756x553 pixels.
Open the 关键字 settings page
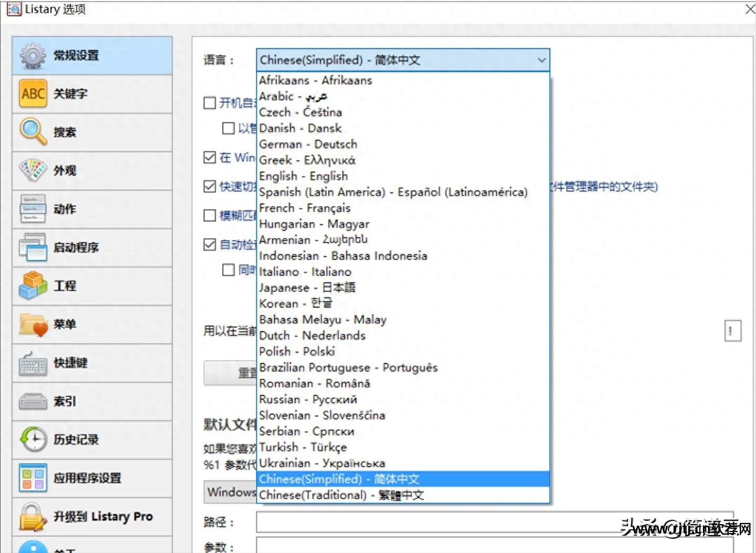92,94
